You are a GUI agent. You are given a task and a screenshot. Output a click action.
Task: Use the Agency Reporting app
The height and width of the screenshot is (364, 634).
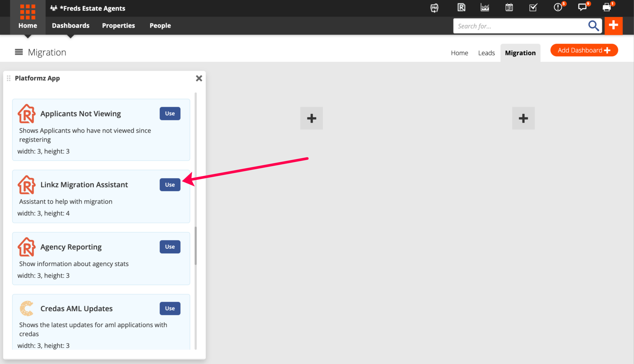pos(170,247)
